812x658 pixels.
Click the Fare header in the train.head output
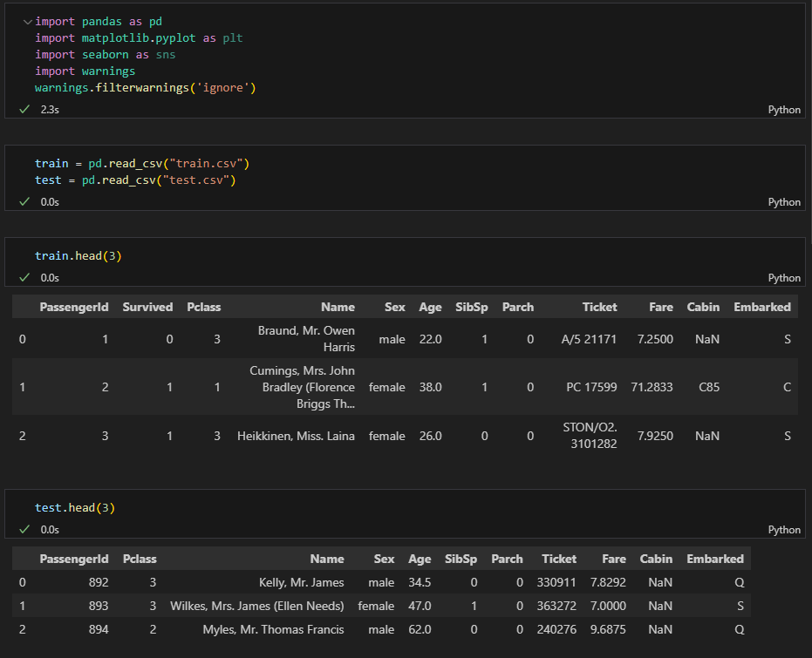click(x=661, y=307)
